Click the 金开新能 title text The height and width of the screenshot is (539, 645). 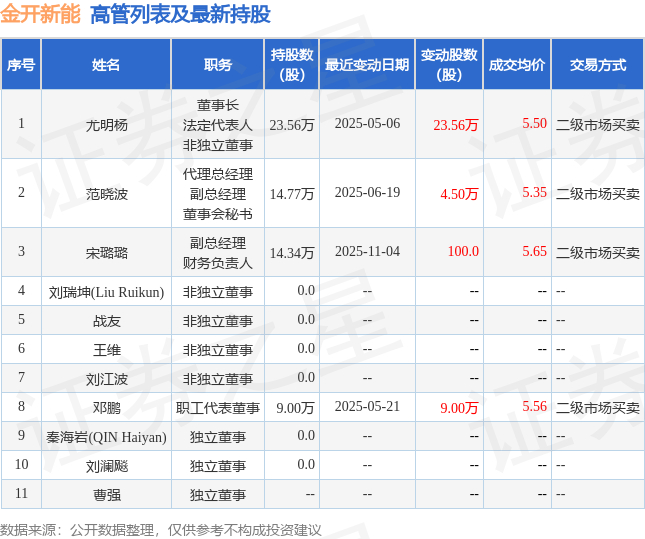pyautogui.click(x=40, y=14)
